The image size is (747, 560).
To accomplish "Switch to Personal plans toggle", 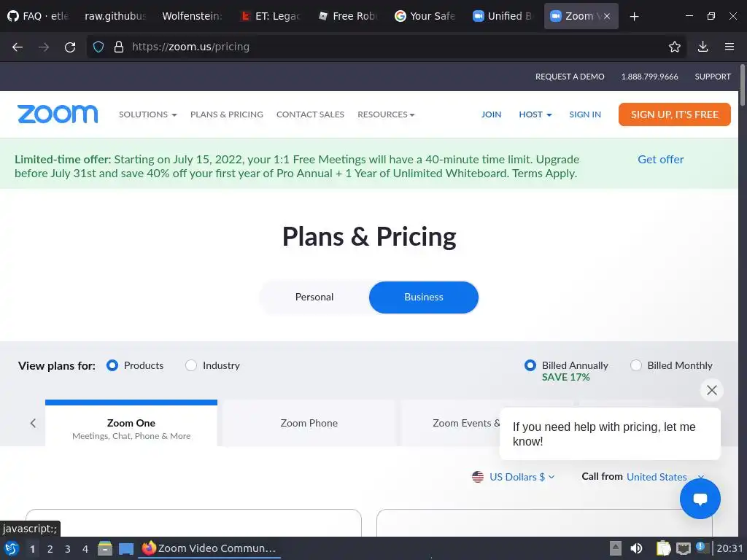I will point(314,297).
